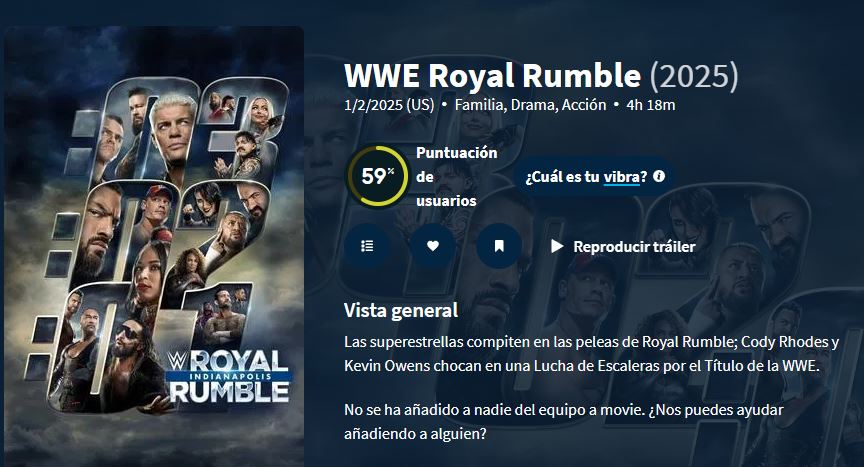Open the WWE Royal Rumble poster image

tap(154, 247)
